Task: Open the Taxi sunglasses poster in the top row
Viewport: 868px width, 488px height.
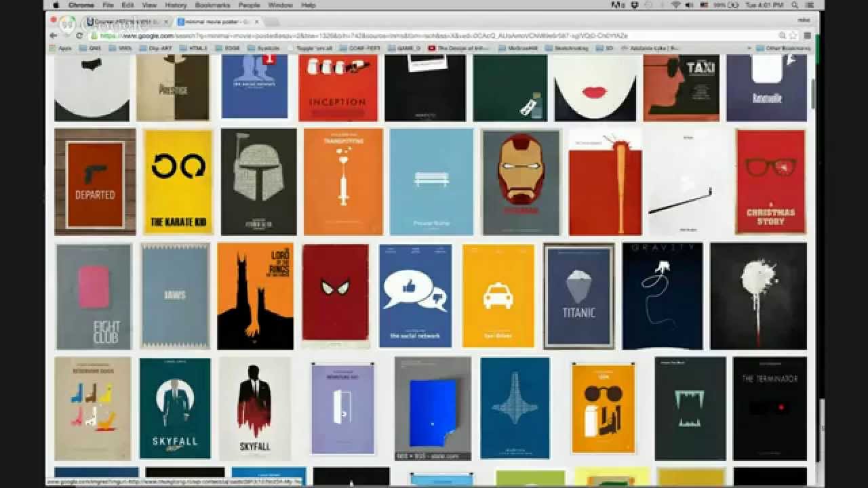Action: click(682, 88)
